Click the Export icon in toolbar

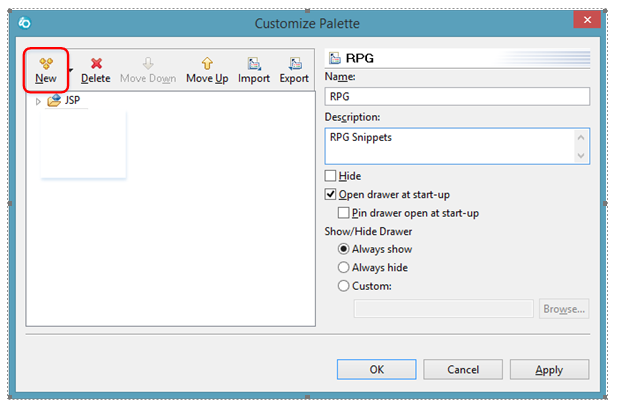294,62
